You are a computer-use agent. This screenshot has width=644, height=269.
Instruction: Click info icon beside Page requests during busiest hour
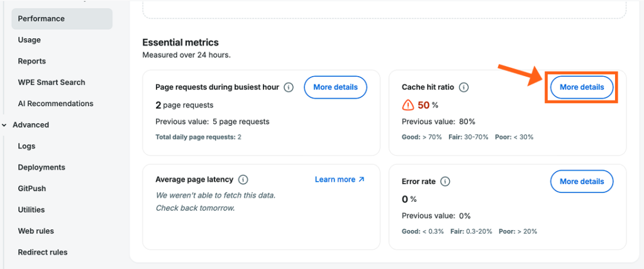coord(289,87)
